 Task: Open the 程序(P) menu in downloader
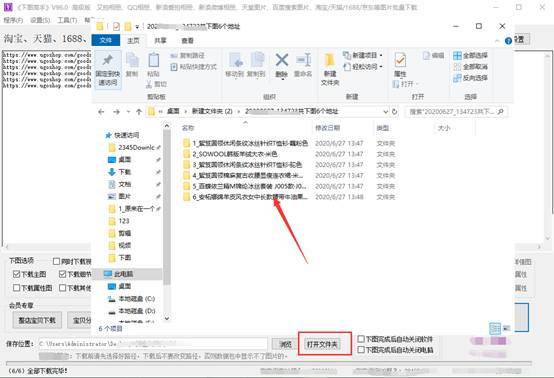pos(13,20)
